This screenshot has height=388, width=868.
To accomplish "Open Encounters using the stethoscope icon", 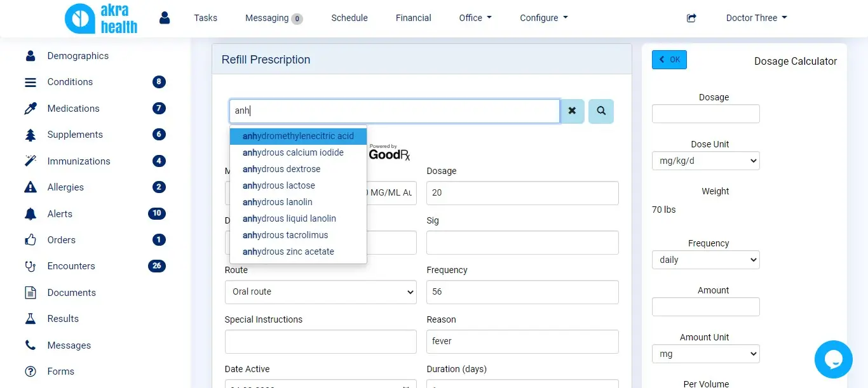I will pyautogui.click(x=30, y=265).
